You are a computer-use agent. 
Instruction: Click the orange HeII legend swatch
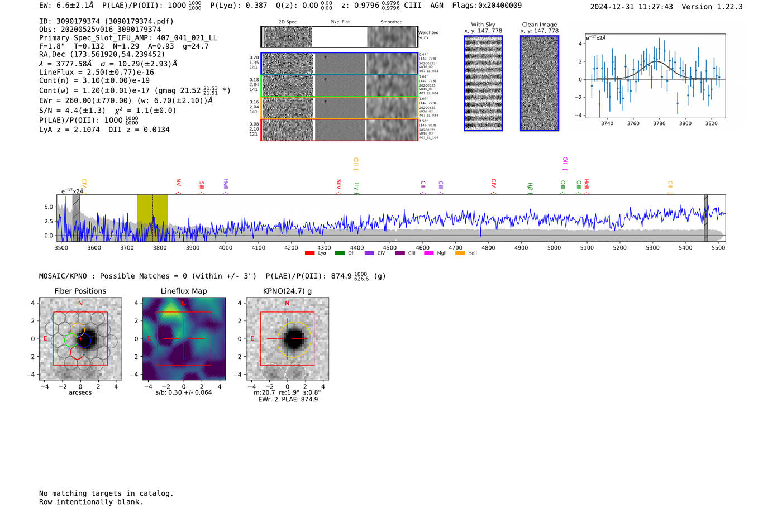point(460,253)
